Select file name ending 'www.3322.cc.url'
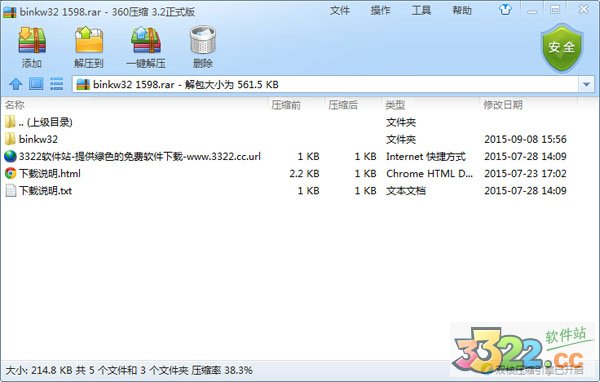This screenshot has width=600, height=382. click(x=140, y=156)
